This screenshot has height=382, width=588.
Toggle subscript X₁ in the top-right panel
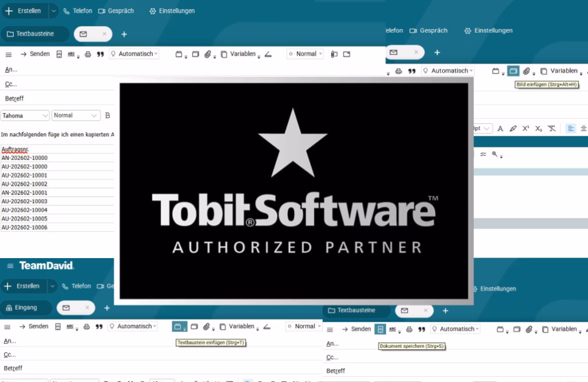[x=539, y=129]
